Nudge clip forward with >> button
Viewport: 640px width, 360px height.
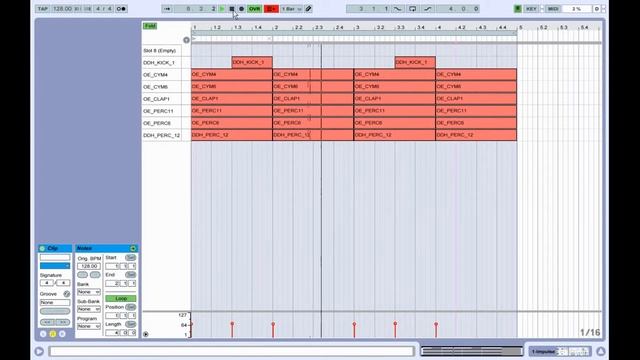coord(63,322)
